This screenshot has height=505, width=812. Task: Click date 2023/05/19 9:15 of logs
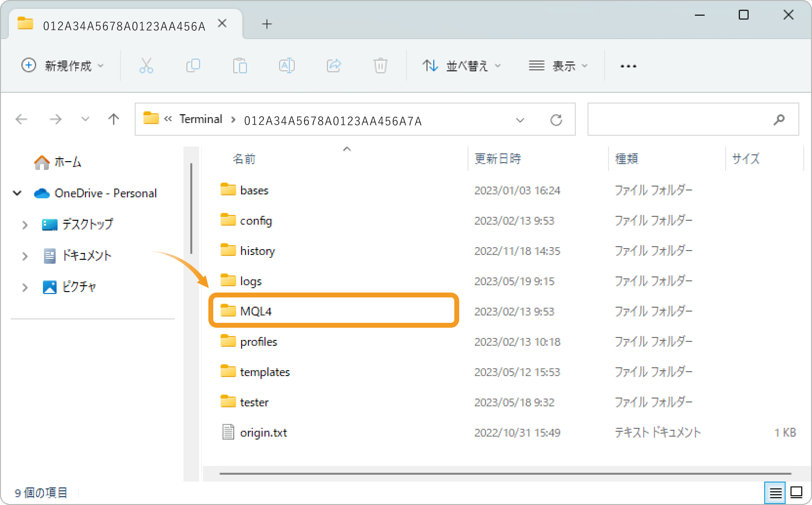[x=514, y=281]
